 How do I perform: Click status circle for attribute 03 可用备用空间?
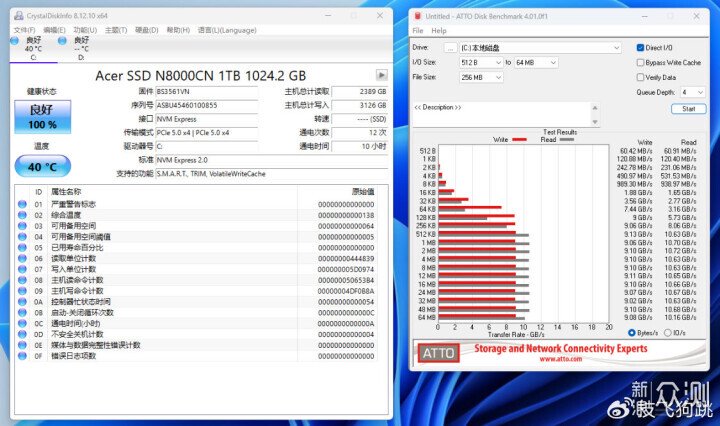click(x=22, y=226)
